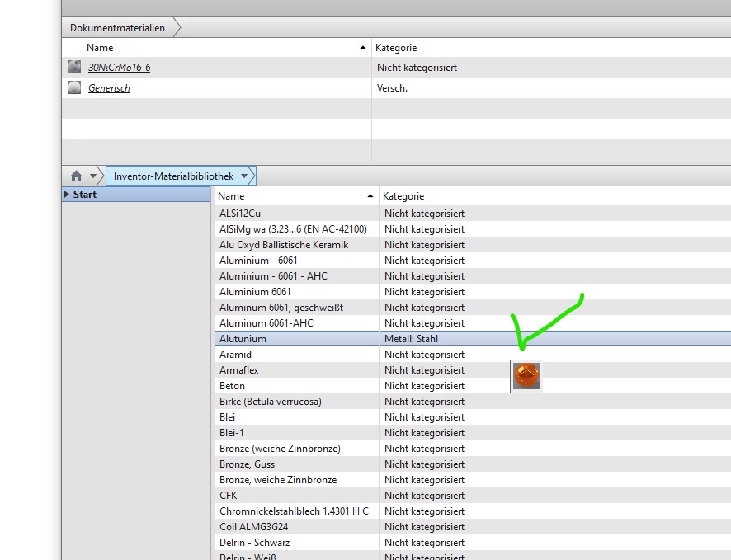Click the Versch. category of Generisch
Screen dimensions: 731x560
[x=392, y=88]
